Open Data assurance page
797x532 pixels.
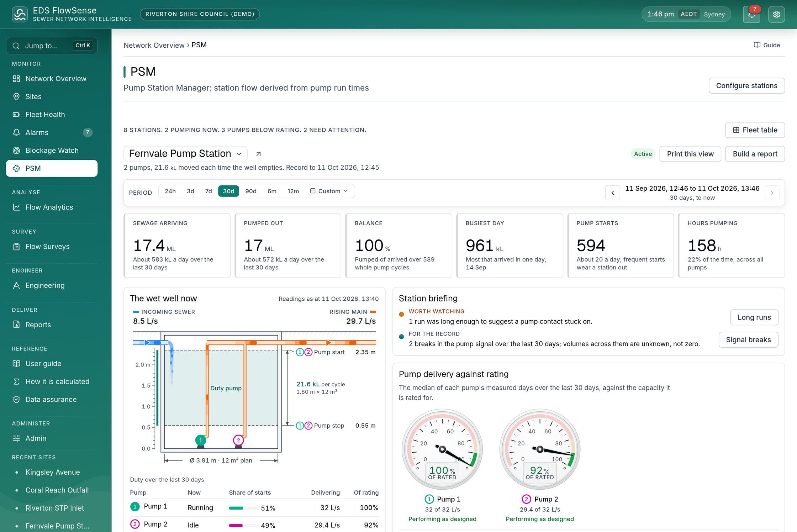pyautogui.click(x=52, y=399)
